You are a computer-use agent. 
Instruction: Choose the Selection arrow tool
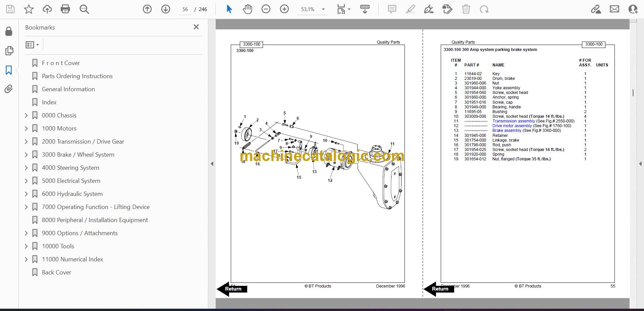point(229,9)
